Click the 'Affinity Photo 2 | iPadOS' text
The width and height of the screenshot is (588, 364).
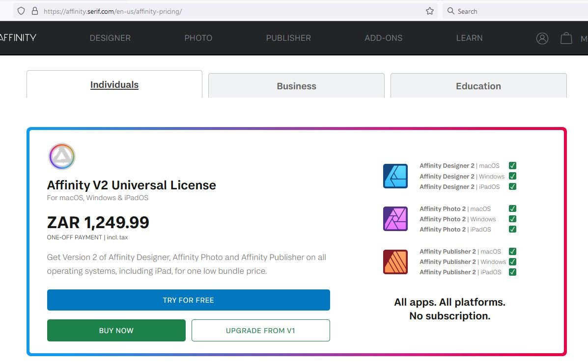tap(455, 229)
